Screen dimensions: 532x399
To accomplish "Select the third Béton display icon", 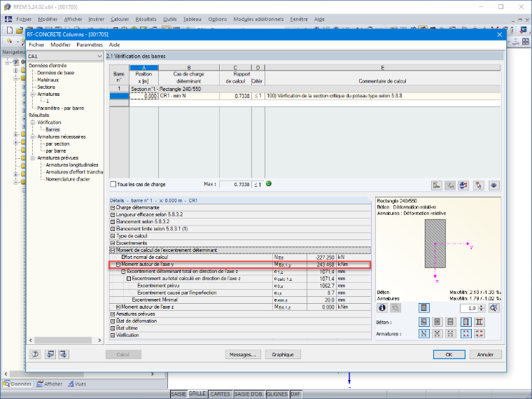I will [x=450, y=321].
